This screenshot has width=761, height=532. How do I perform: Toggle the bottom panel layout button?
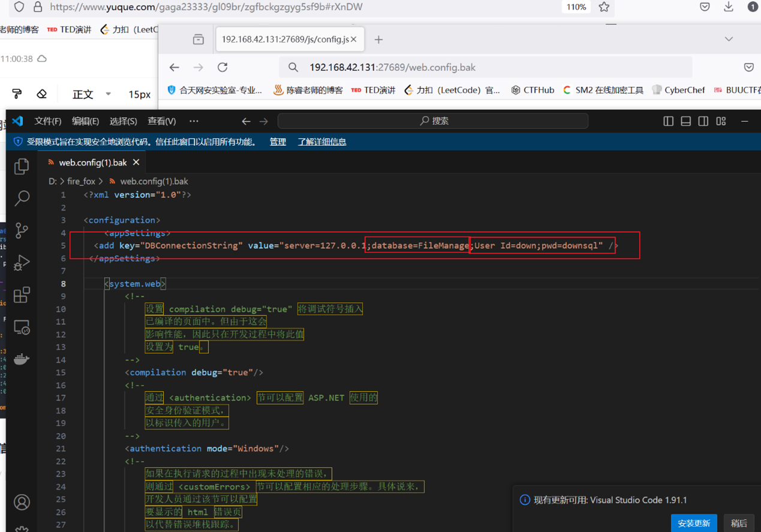point(685,121)
